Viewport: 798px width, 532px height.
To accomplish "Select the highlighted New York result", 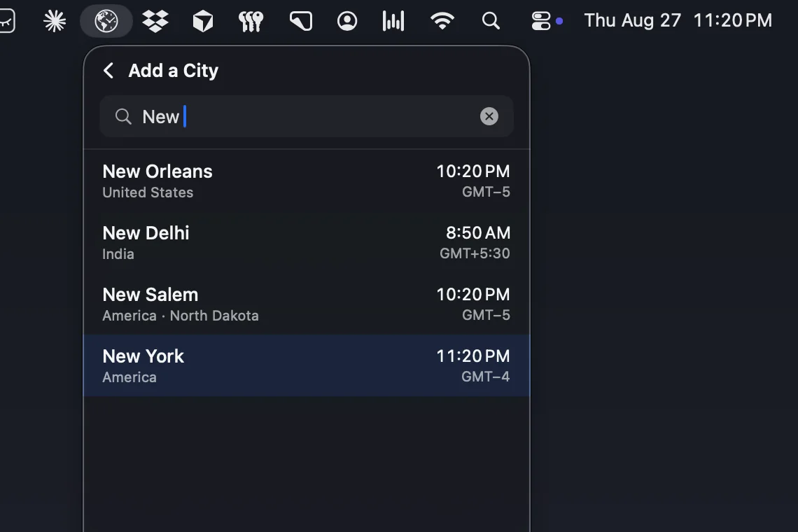I will click(x=307, y=365).
